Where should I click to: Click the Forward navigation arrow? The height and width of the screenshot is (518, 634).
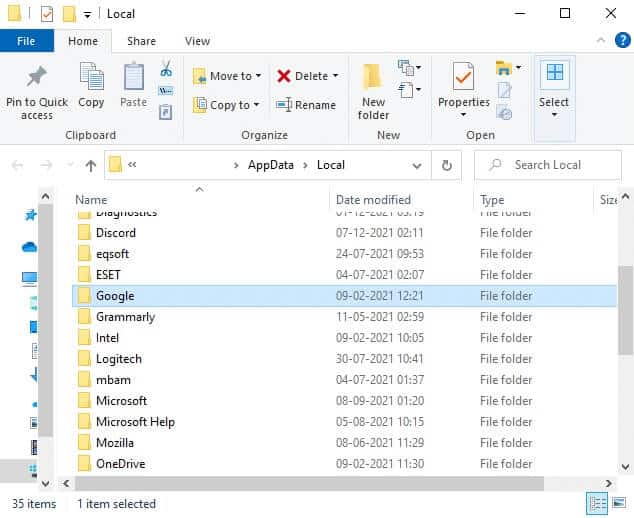point(46,165)
